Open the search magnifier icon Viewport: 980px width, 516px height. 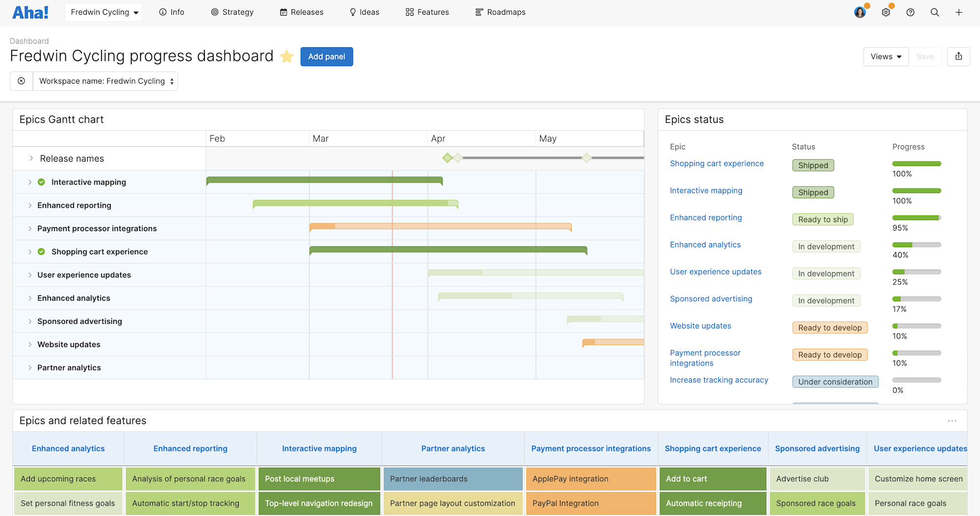click(935, 12)
